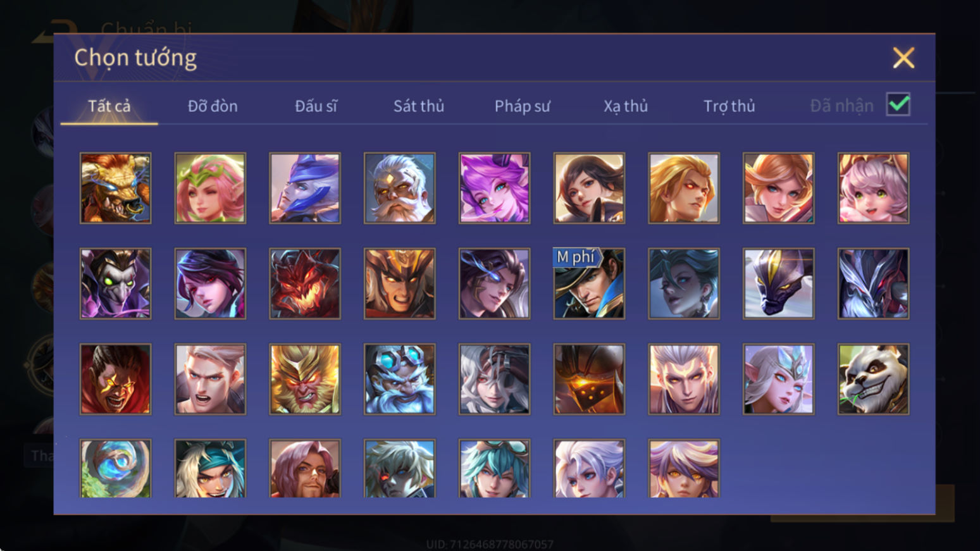The image size is (980, 551).
Task: Go to the 'Trợ thủ' tab
Action: click(729, 106)
